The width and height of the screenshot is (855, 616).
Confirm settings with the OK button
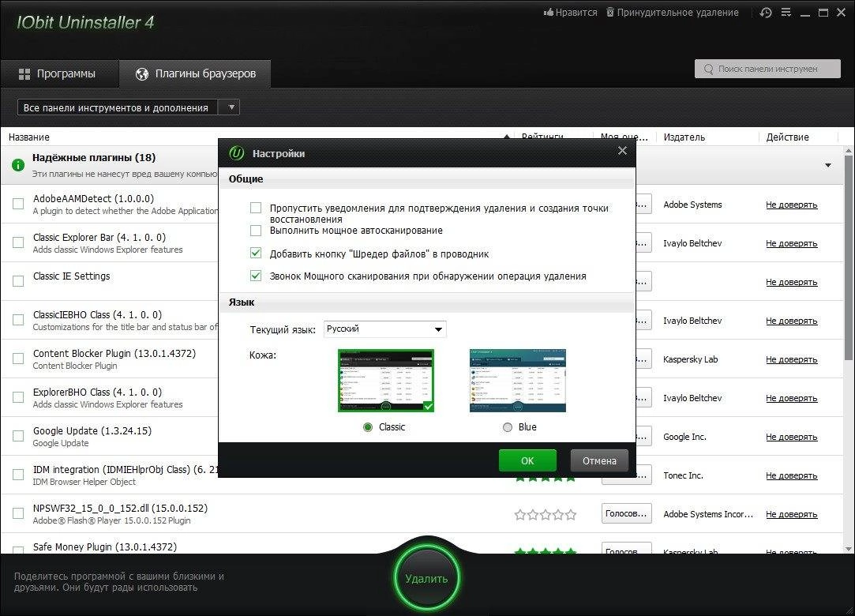coord(527,460)
